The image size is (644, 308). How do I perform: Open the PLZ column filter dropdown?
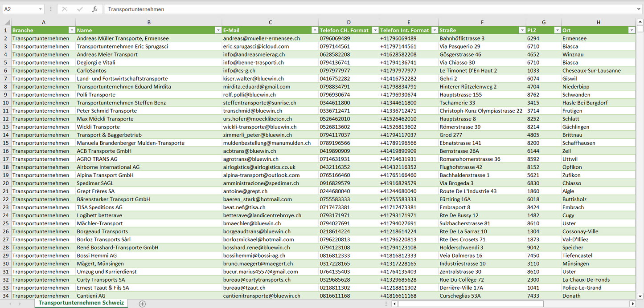(x=557, y=30)
